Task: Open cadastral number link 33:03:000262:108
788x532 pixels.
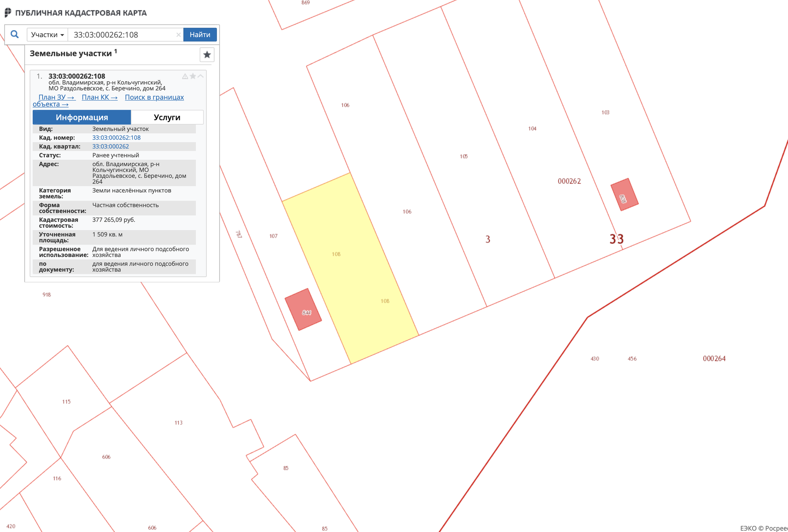Action: coord(116,138)
